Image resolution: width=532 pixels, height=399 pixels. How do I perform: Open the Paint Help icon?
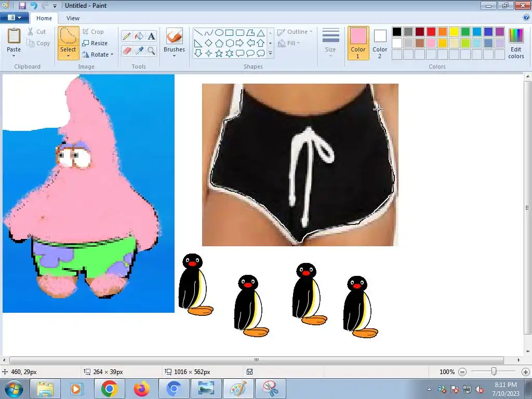(526, 17)
